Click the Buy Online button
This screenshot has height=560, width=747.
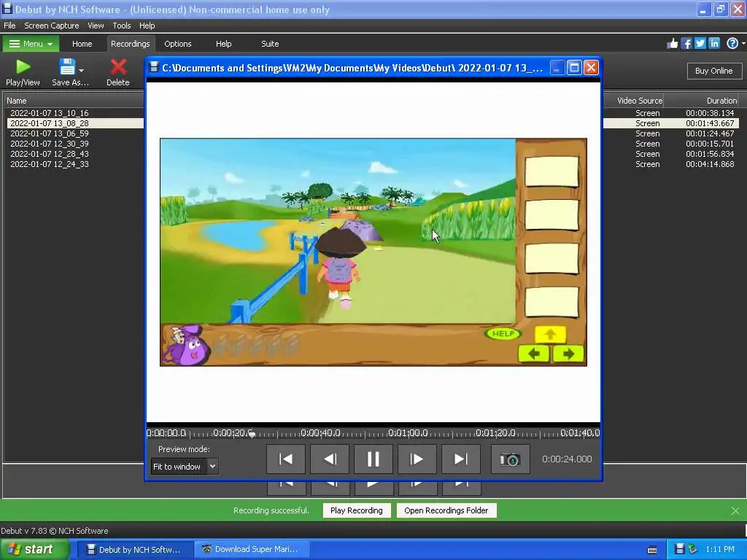(x=713, y=71)
